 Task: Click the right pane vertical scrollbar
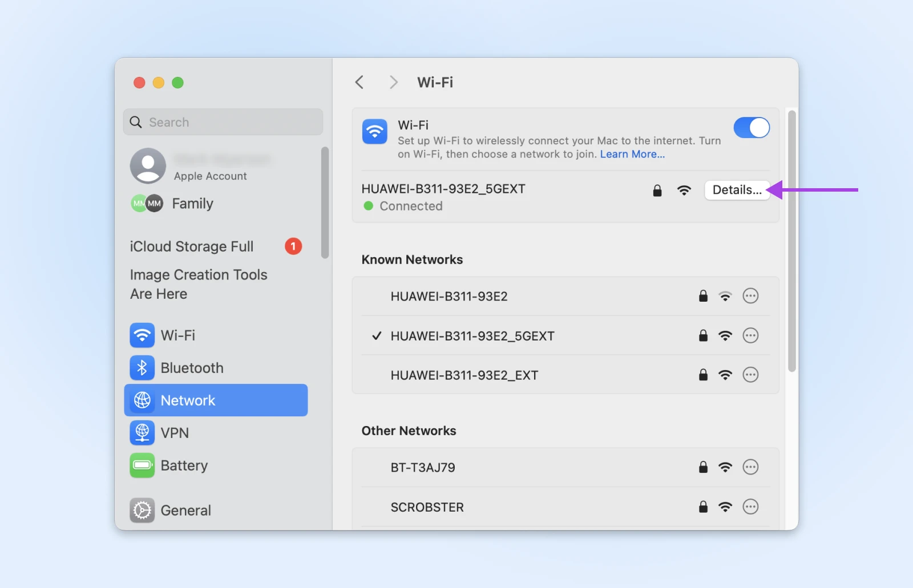791,240
